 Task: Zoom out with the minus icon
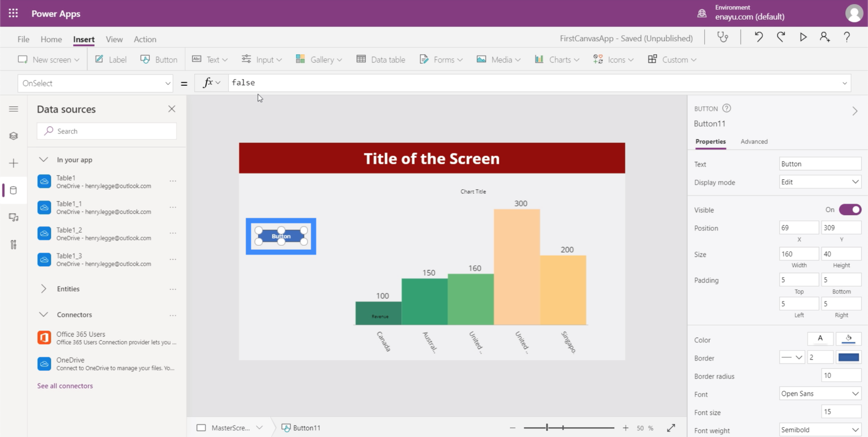click(x=513, y=428)
